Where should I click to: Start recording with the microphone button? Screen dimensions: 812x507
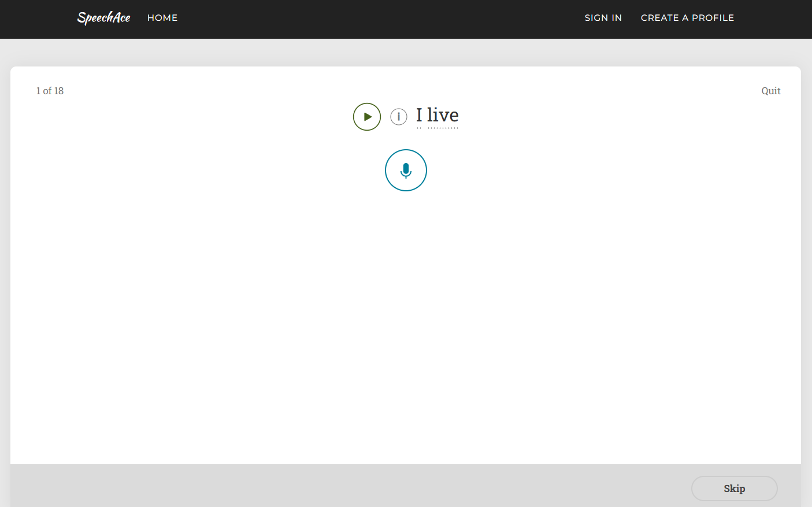click(x=406, y=170)
